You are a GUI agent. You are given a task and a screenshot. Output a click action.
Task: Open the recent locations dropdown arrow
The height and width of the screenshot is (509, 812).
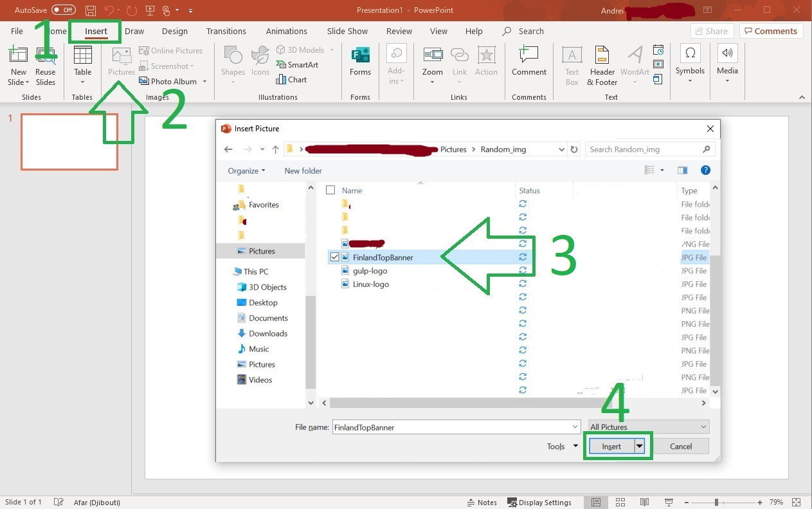[x=262, y=149]
